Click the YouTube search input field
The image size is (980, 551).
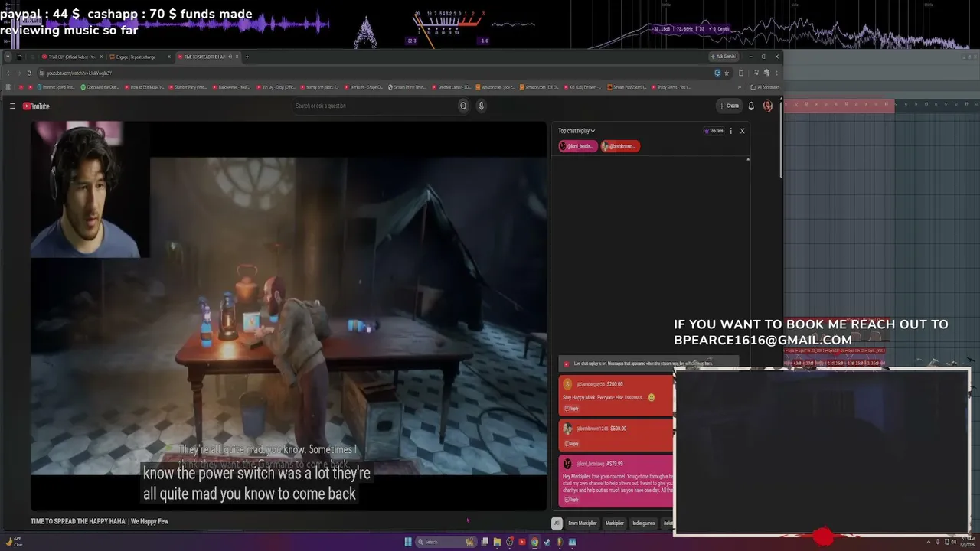[374, 106]
